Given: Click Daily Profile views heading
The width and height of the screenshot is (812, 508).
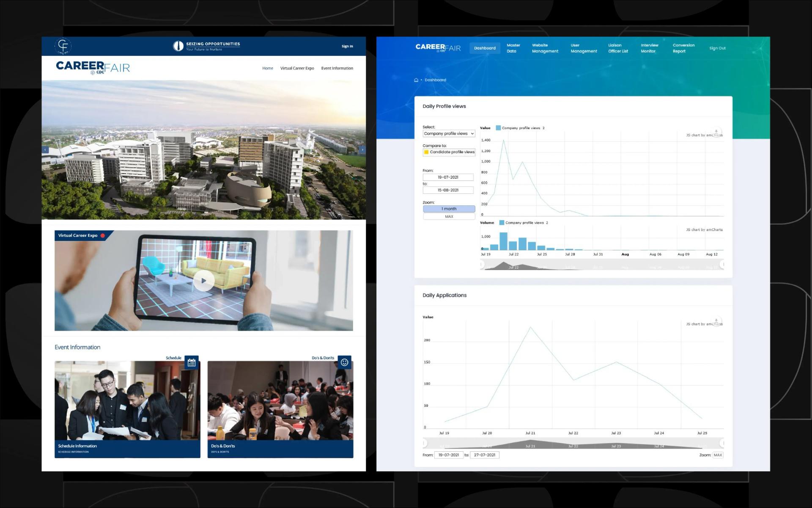Looking at the screenshot, I should click(x=444, y=107).
